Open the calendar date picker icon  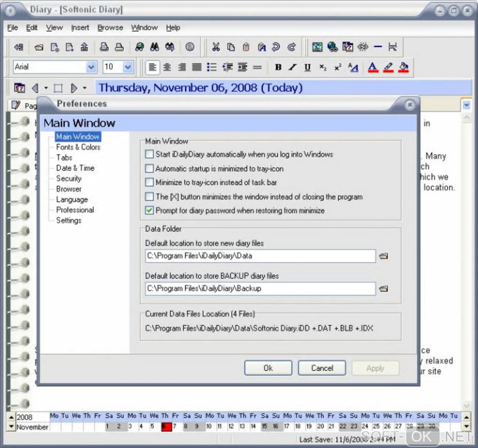pos(20,89)
